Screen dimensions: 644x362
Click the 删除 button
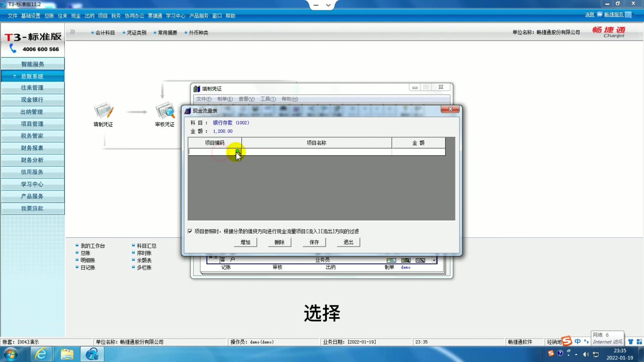point(280,242)
